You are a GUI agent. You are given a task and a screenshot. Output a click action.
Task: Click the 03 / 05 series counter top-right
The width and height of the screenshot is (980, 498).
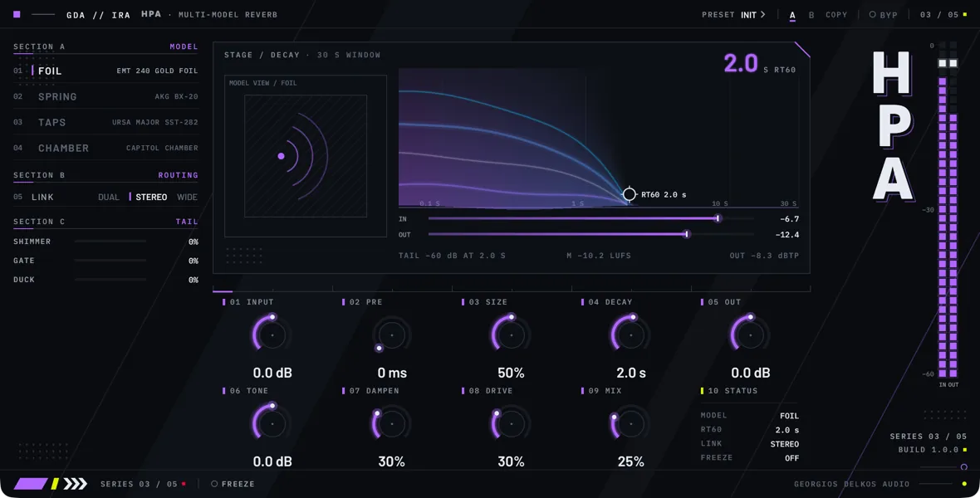938,14
